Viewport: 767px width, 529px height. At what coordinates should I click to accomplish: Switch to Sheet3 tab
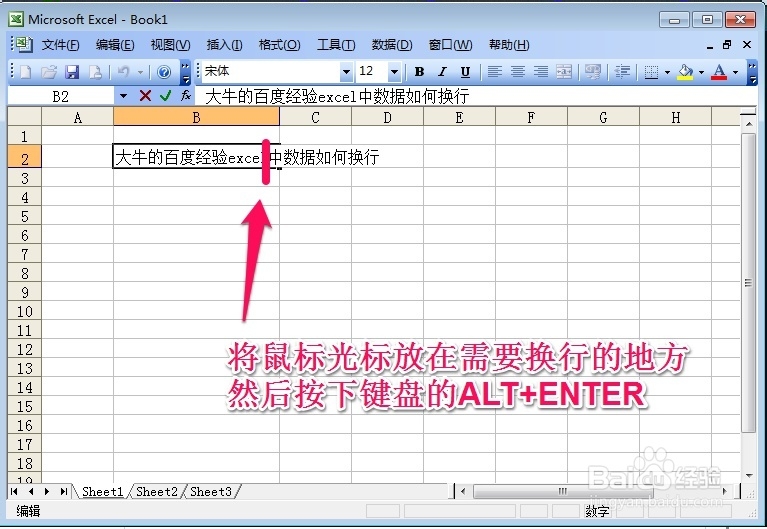(x=211, y=491)
